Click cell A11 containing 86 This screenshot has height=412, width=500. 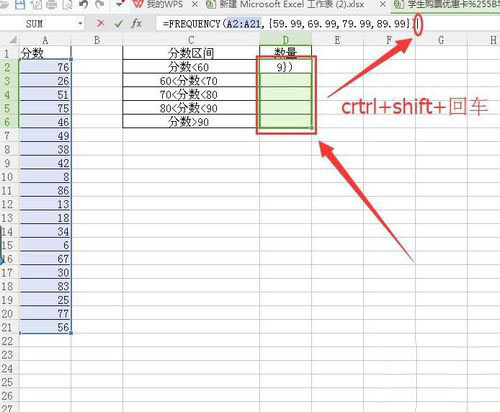coord(45,190)
